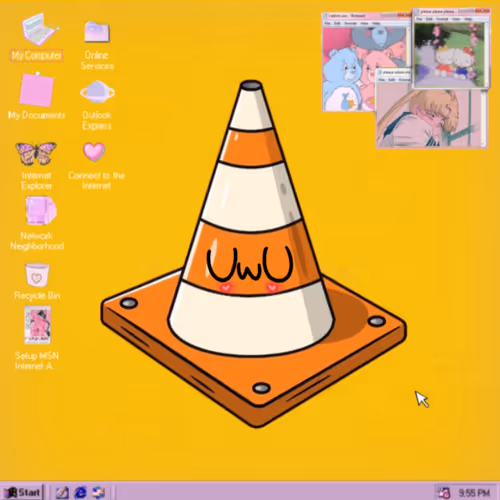Select the My Computer laptop icon
The image size is (500, 500).
point(40,29)
